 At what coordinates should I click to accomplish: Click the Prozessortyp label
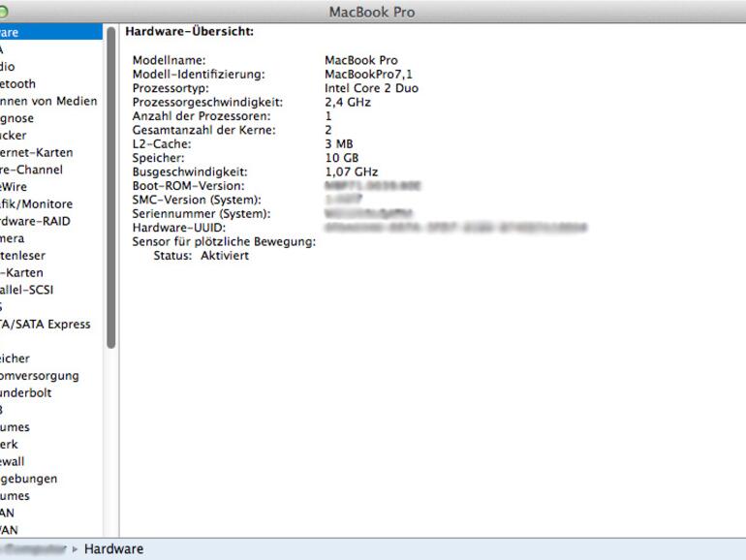(171, 88)
